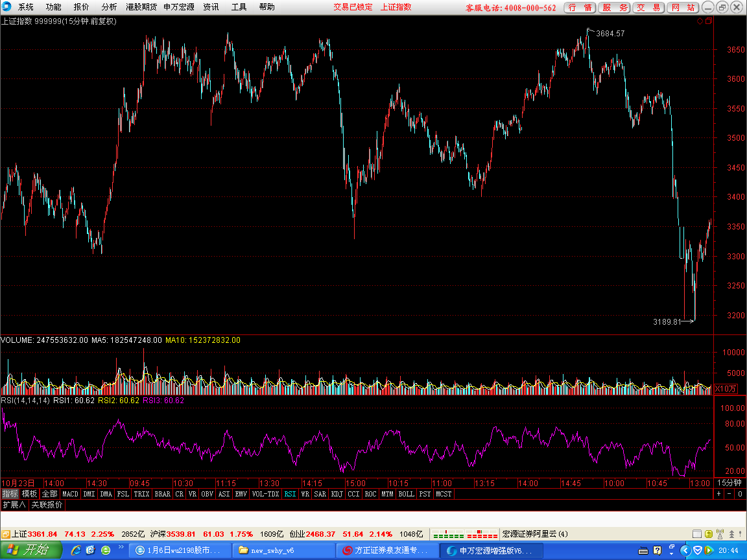Click the double up-arrow icon in status bar
Viewport: 747px width, 560px height.
(731, 534)
